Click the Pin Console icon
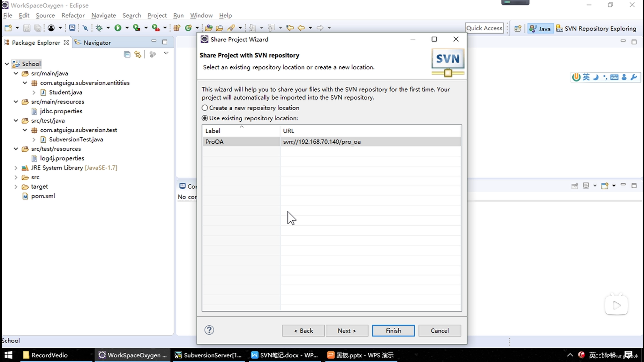Screen dimensions: 644x362 (x=575, y=186)
